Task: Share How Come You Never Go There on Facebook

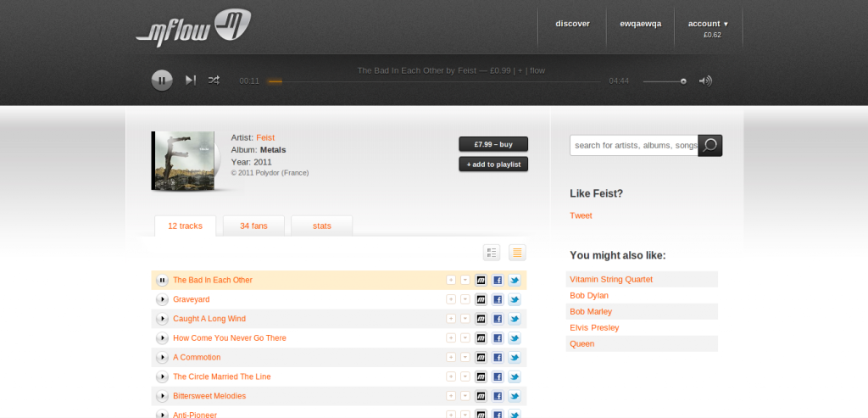Action: [x=498, y=338]
